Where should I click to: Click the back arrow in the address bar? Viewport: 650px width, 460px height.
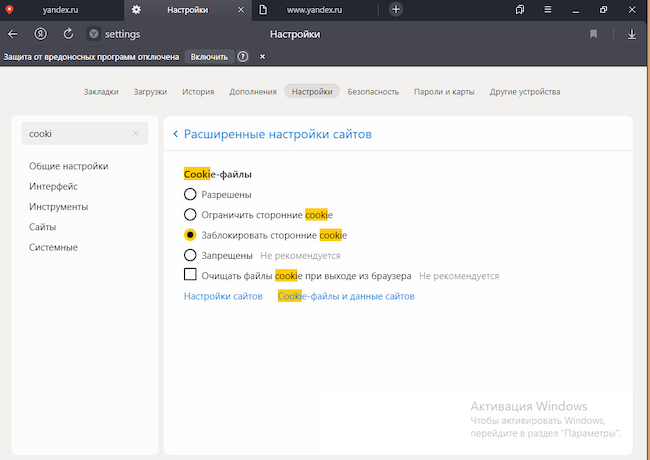(13, 34)
